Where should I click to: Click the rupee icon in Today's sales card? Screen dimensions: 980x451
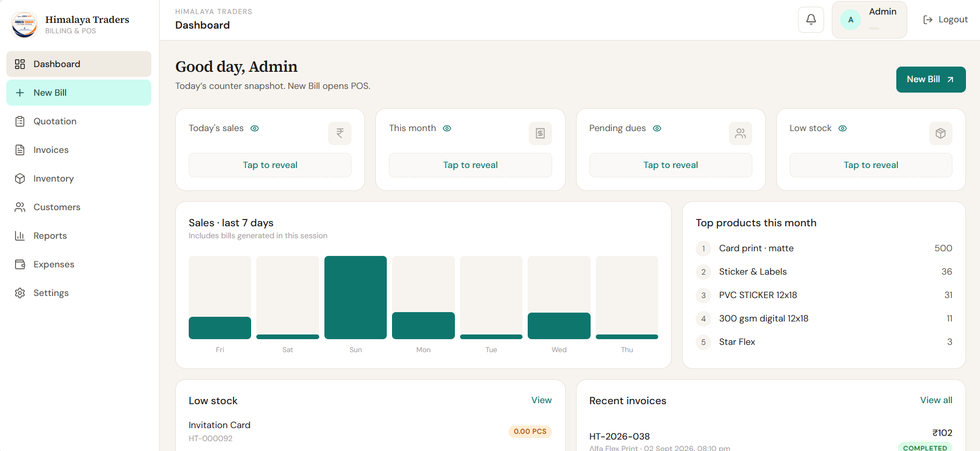(339, 133)
